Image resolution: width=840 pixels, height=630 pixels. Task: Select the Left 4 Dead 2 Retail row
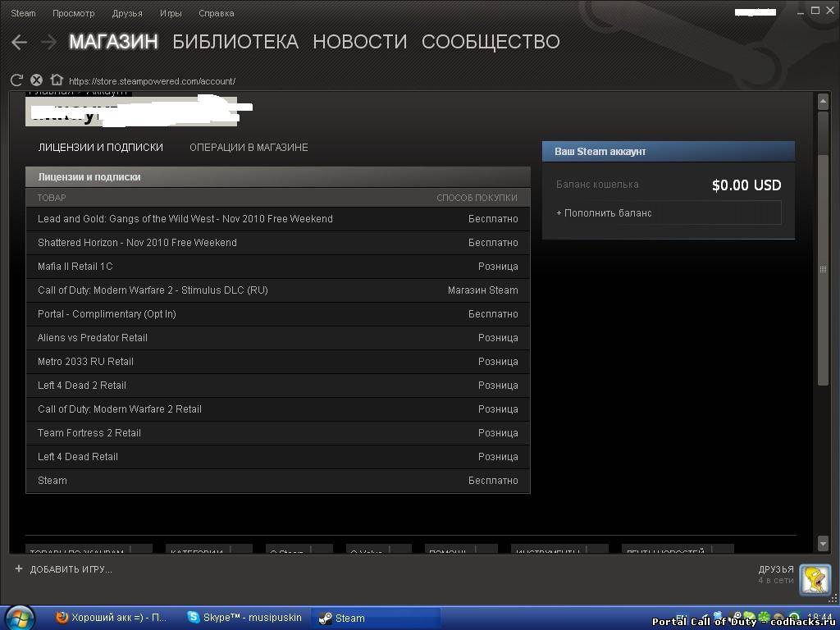[278, 386]
